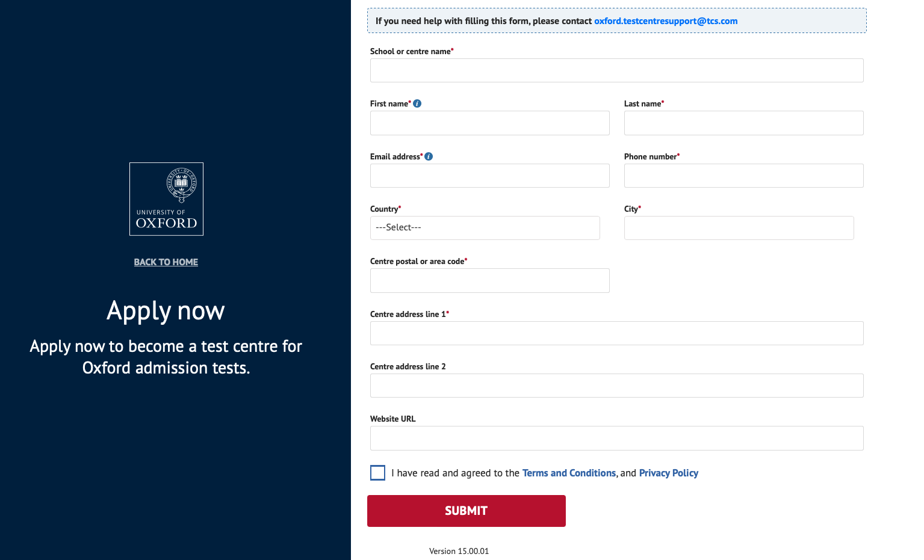Screen dimensions: 924x560
Task: Select the Last name text box
Action: 743,123
